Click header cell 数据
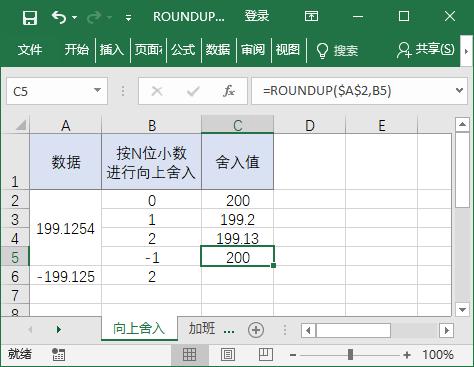 point(66,162)
